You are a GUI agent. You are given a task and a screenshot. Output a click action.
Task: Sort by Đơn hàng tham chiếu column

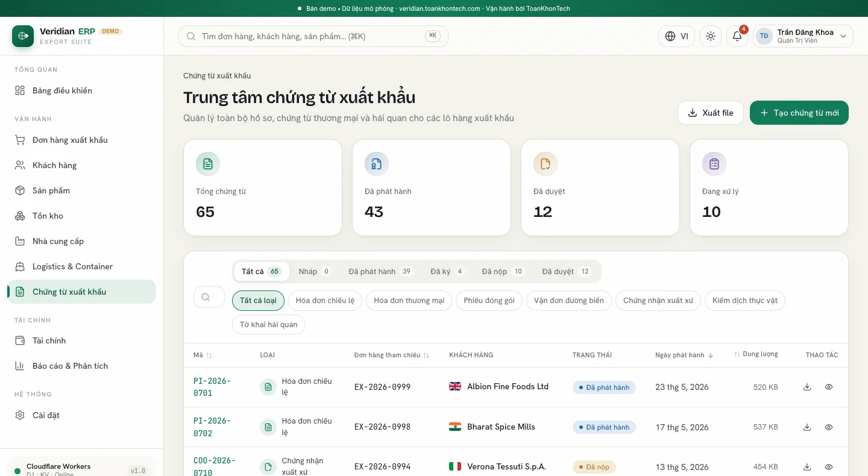[392, 355]
